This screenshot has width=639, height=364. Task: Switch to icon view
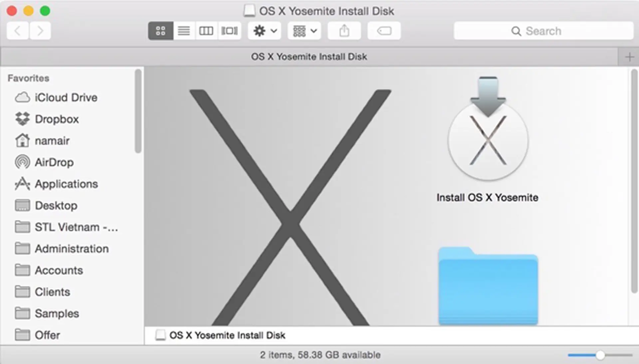pyautogui.click(x=161, y=31)
